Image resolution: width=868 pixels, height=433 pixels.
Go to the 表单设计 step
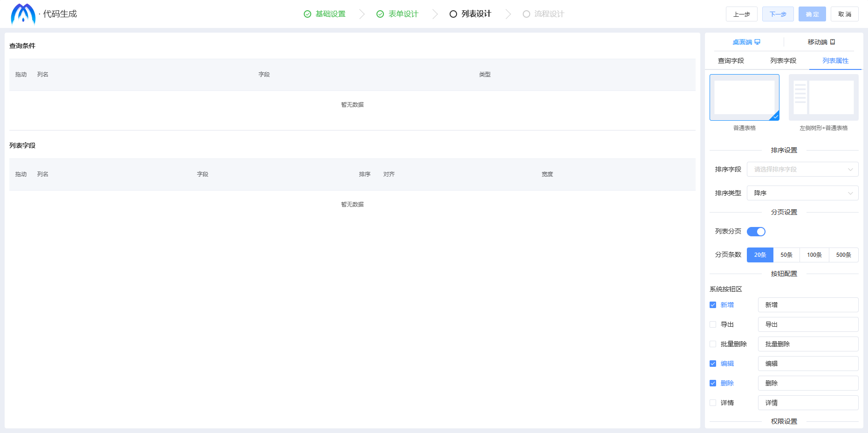click(403, 14)
